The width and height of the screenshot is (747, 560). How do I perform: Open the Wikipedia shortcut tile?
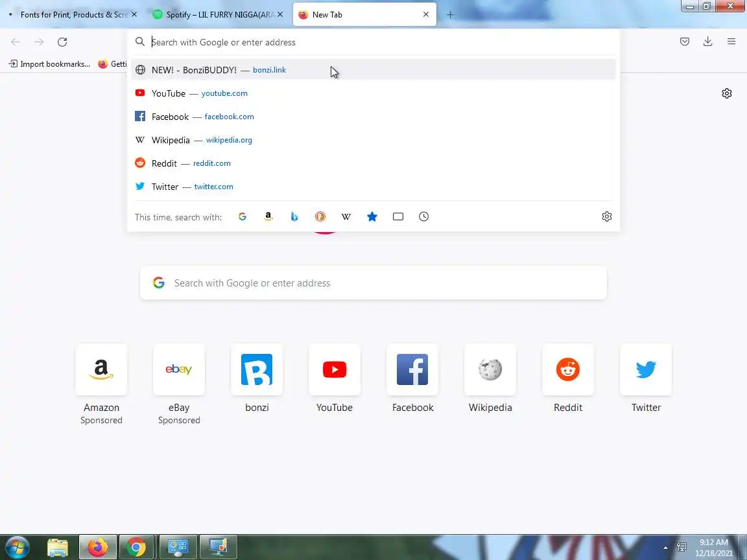point(490,369)
